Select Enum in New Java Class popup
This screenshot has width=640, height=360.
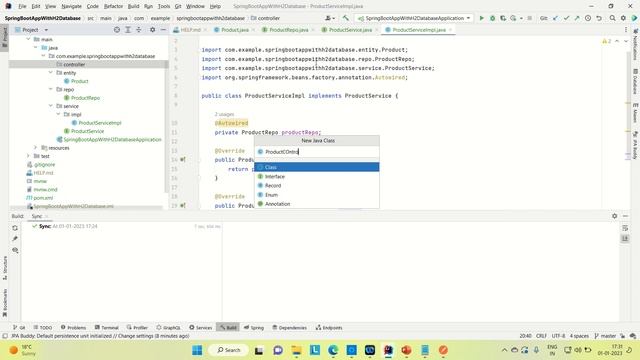click(x=317, y=195)
